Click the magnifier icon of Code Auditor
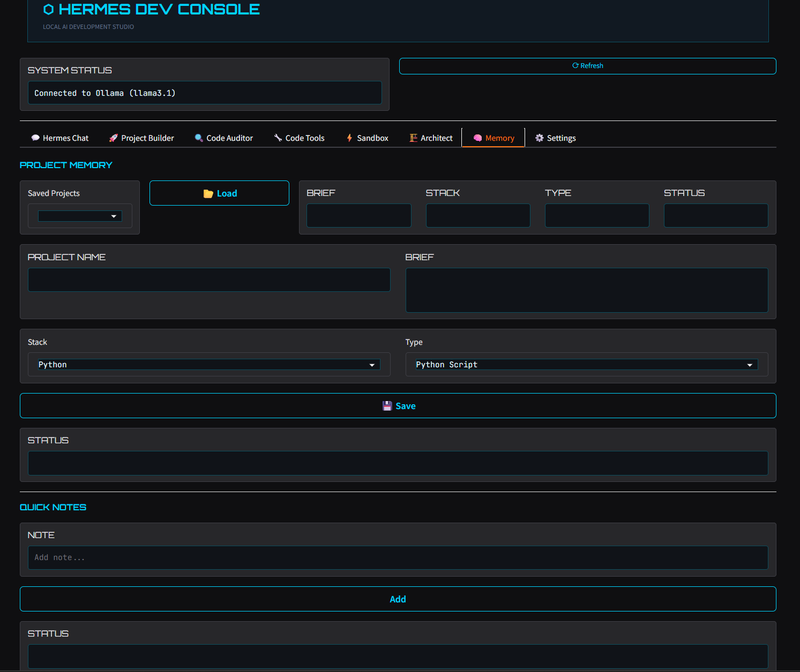The image size is (800, 672). click(x=199, y=138)
